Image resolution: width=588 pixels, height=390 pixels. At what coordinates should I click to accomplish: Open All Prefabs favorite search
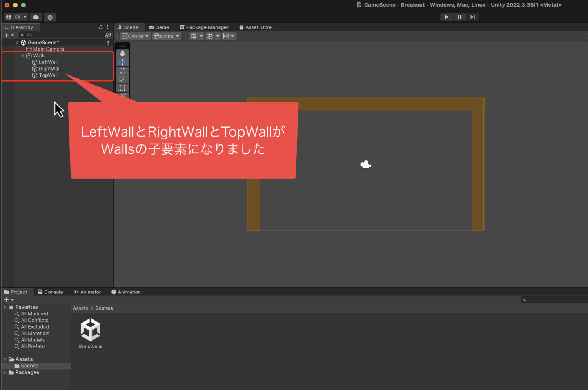33,346
